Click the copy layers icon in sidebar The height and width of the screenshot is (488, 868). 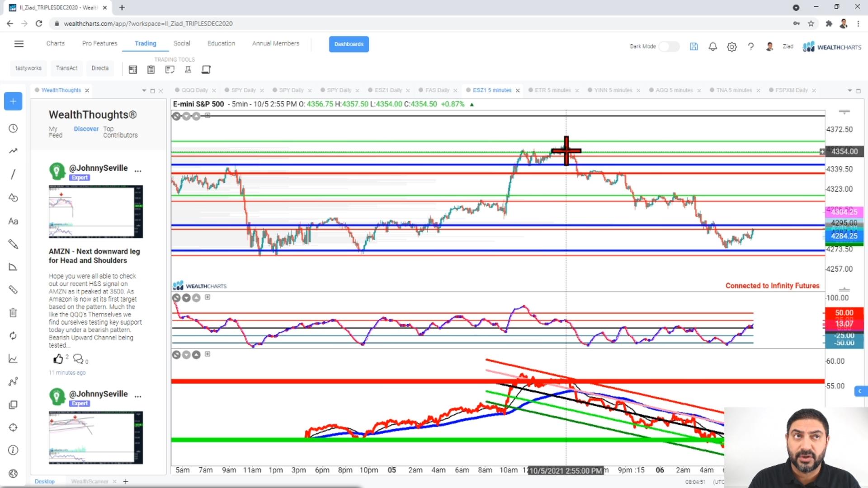pyautogui.click(x=13, y=405)
